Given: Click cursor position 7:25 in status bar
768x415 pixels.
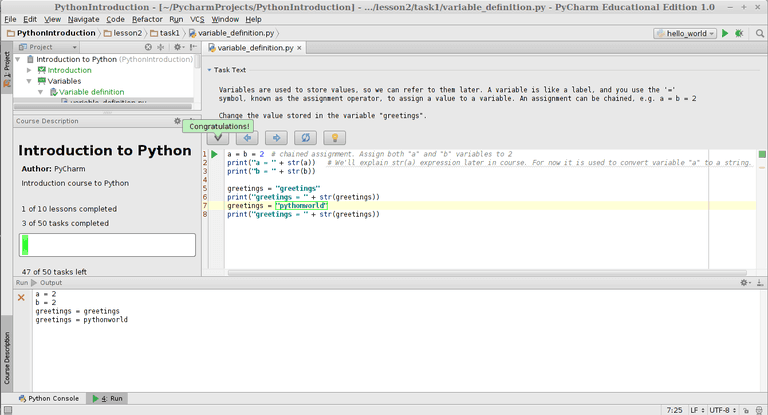Looking at the screenshot, I should pos(674,410).
